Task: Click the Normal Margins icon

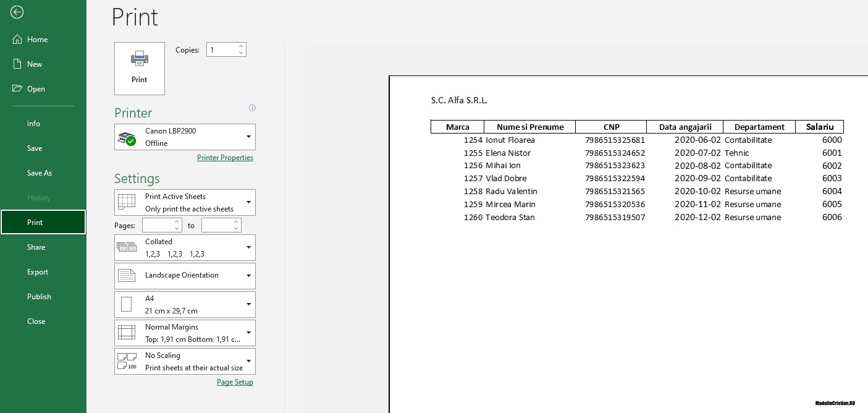Action: (x=127, y=332)
